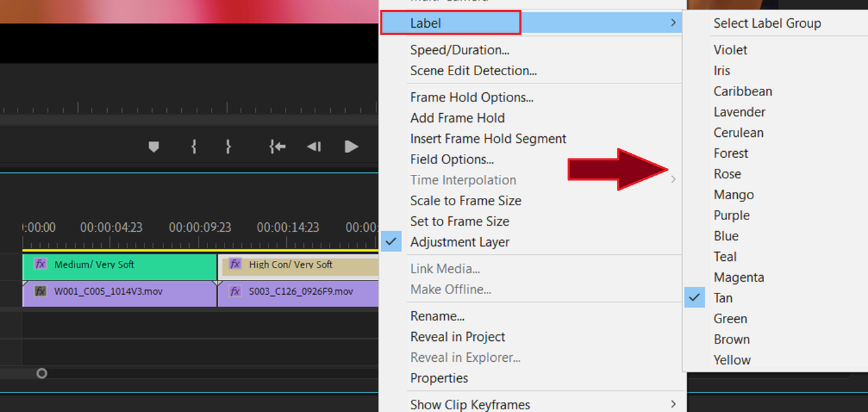Set label color to Iris

tap(722, 70)
